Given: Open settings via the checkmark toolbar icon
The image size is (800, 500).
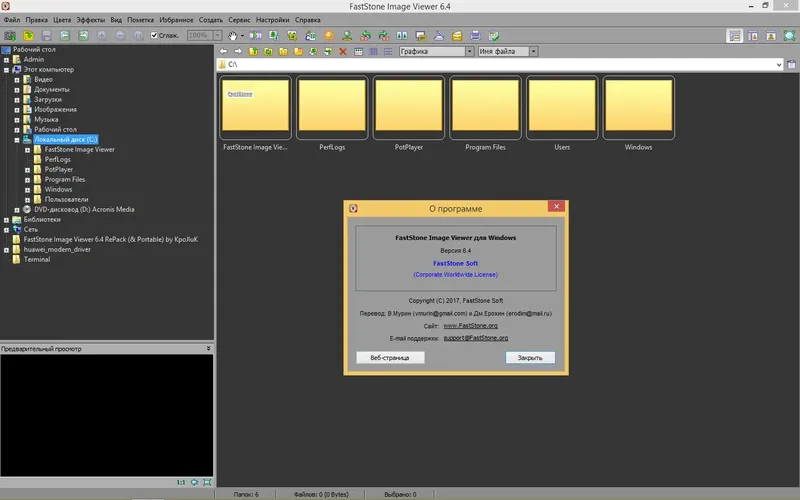Looking at the screenshot, I should [493, 36].
